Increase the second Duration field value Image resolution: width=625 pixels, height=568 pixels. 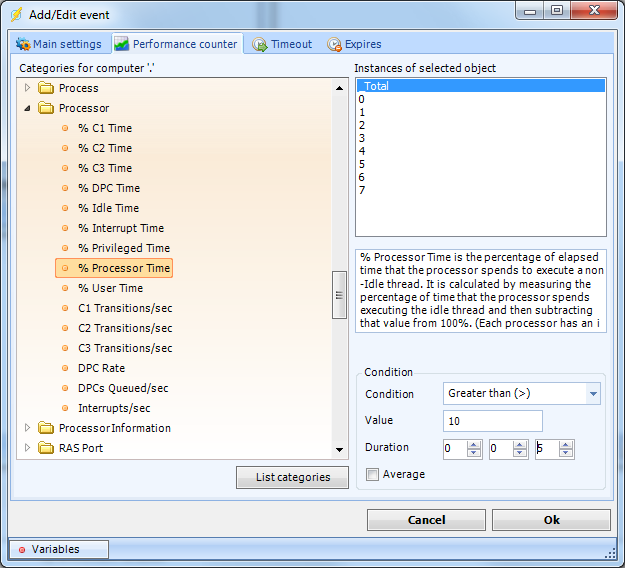click(520, 445)
